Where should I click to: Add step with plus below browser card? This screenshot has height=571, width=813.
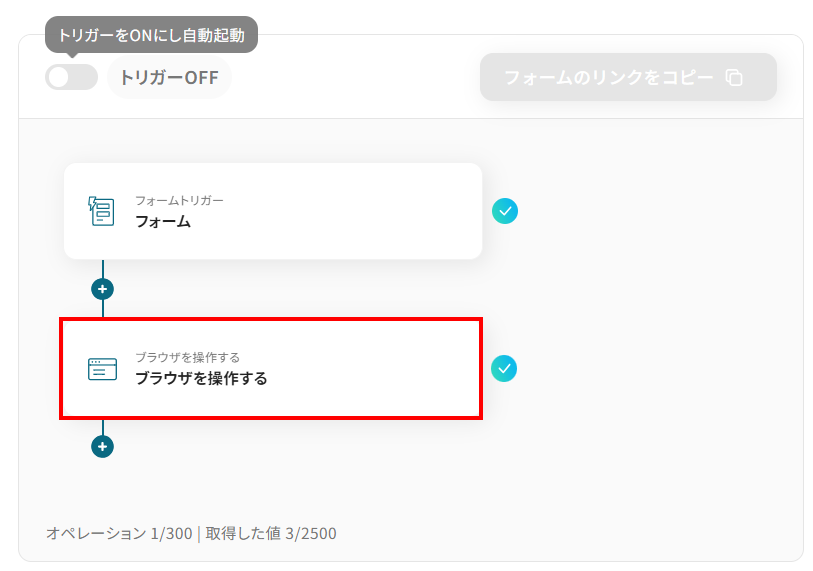(x=102, y=446)
